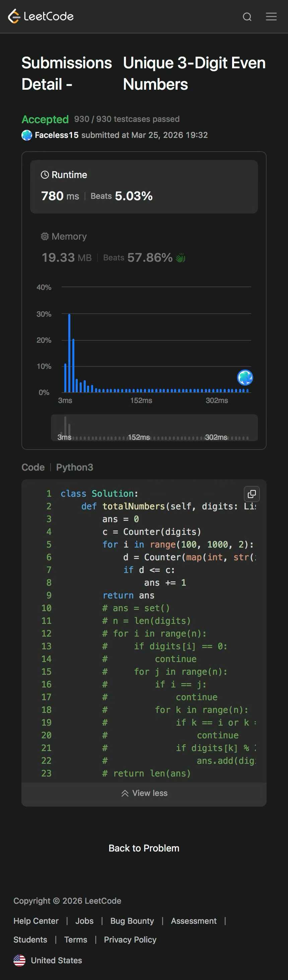This screenshot has width=288, height=980.
Task: Click the Faceless15 avatar next to username
Action: 27,135
